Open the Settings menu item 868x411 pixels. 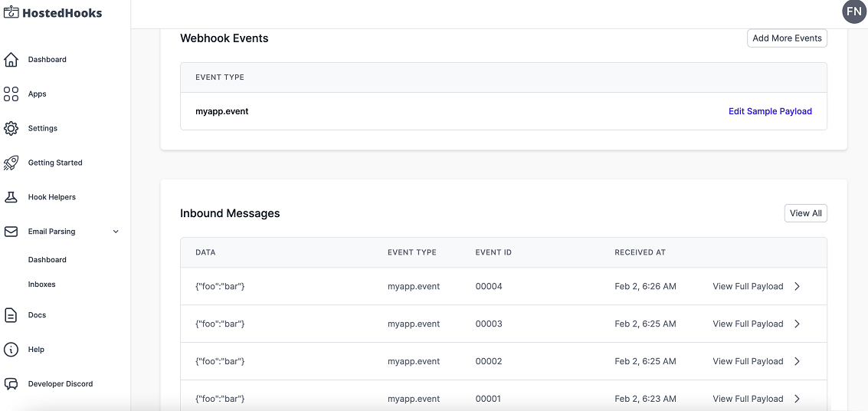[43, 128]
